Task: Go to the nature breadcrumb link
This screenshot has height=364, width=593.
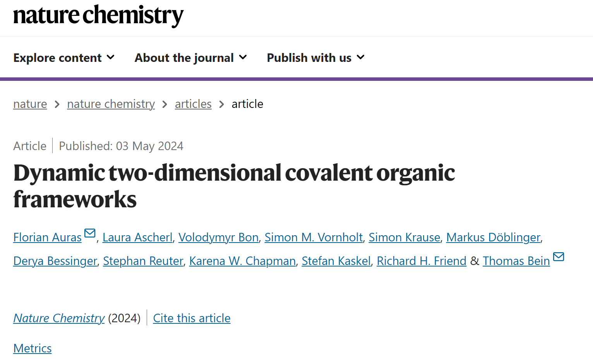Action: click(x=30, y=104)
